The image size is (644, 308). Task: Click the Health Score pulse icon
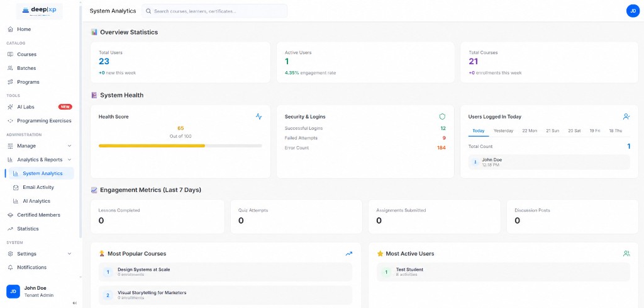[258, 117]
